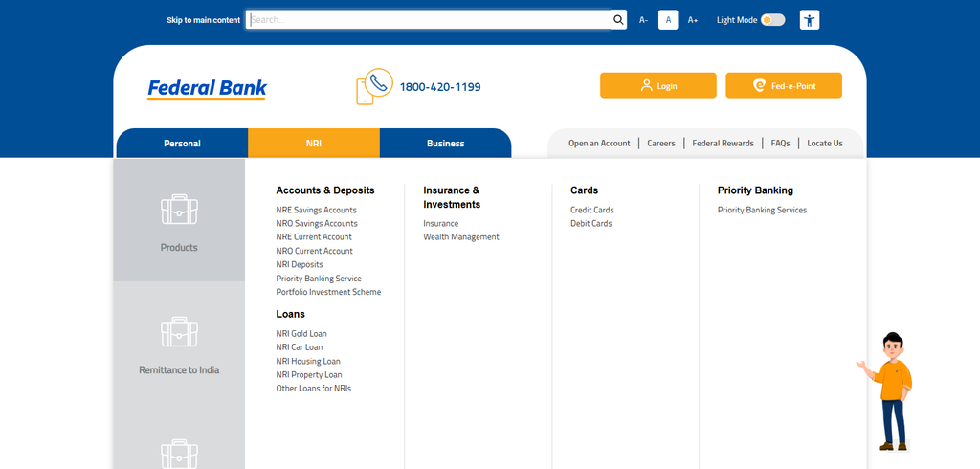Viewport: 980px width, 469px height.
Task: Open Priority Banking Service under Accounts
Action: click(319, 279)
